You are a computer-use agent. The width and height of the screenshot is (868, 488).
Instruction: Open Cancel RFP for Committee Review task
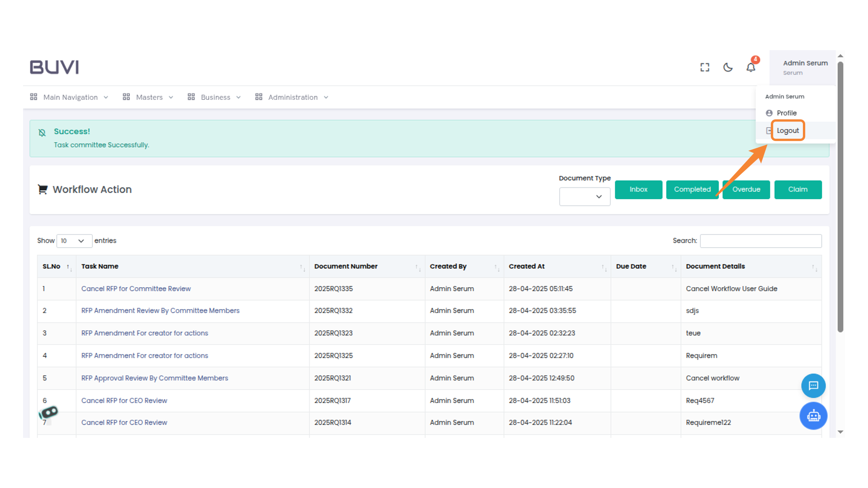tap(136, 289)
